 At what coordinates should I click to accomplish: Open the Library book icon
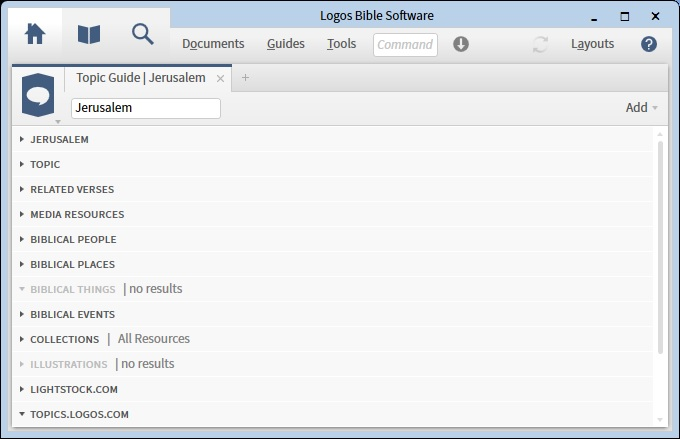tap(89, 34)
